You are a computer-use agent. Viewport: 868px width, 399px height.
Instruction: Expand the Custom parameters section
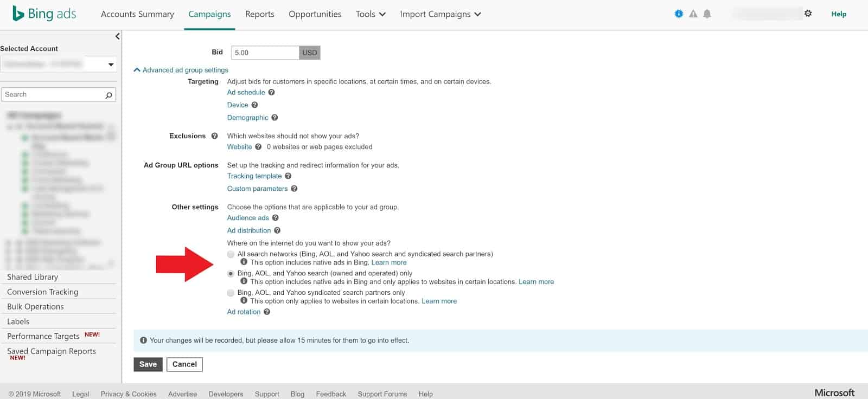pos(257,189)
